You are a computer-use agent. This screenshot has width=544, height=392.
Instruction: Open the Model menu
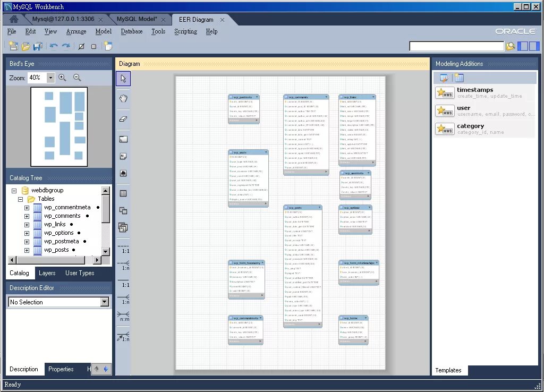[104, 31]
